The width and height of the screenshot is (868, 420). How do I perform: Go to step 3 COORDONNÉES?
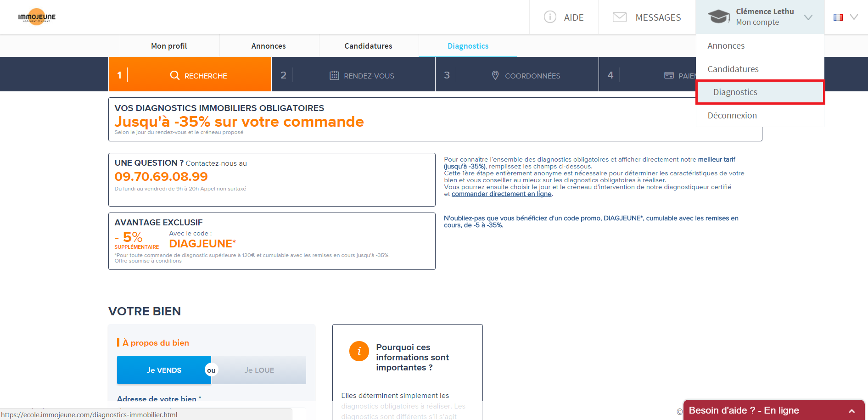tap(517, 74)
